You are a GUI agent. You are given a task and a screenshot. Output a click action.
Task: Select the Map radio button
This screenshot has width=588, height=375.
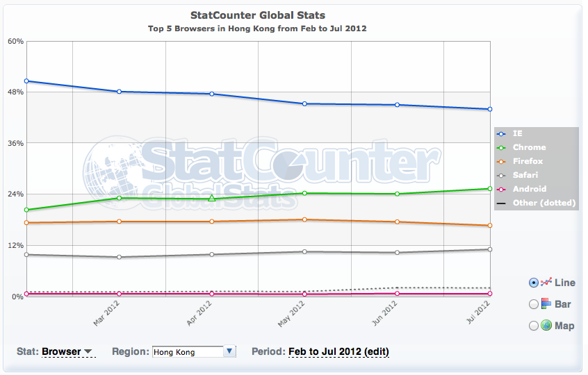point(534,325)
